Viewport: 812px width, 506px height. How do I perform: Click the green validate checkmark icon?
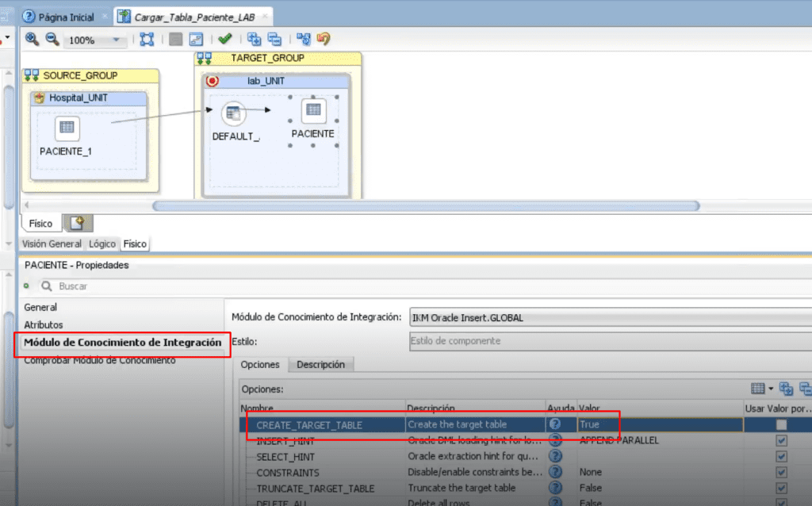224,39
